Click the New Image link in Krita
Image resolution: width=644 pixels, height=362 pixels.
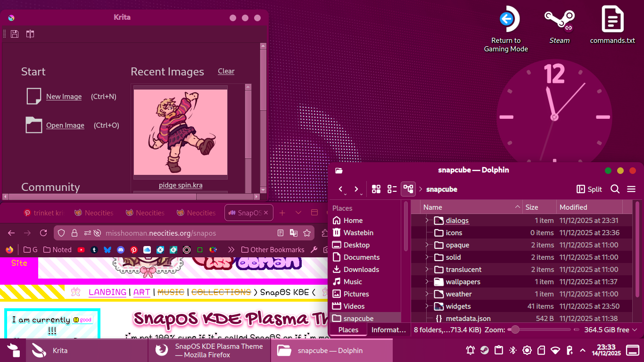(x=64, y=97)
